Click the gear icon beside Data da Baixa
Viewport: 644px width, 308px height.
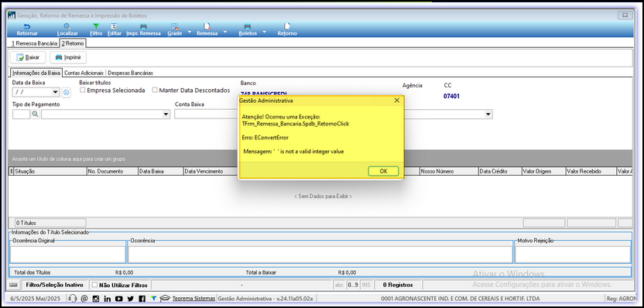(x=66, y=92)
